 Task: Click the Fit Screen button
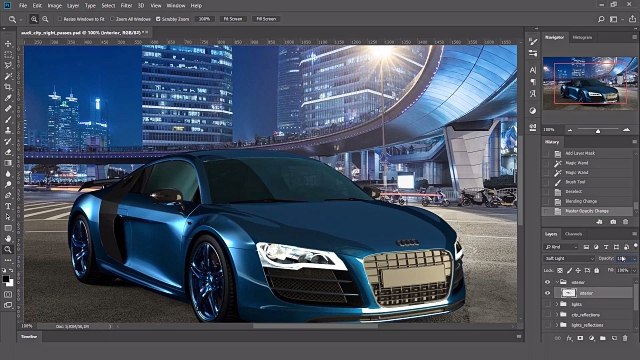point(233,19)
